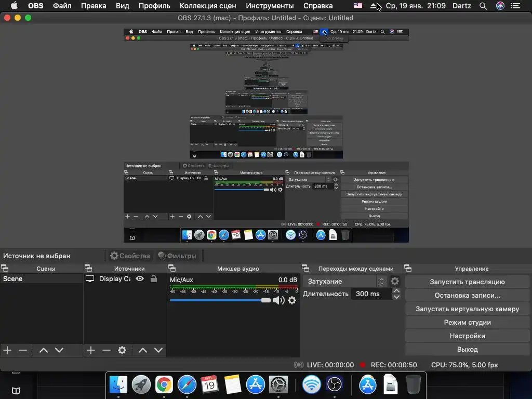Screen dimensions: 532x399
Task: Move scene down with arrow icon
Action: coord(59,350)
